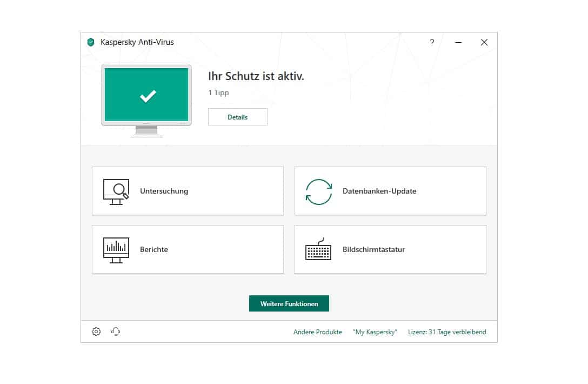Click the Details button
Viewport: 588px width, 384px height.
pyautogui.click(x=238, y=117)
